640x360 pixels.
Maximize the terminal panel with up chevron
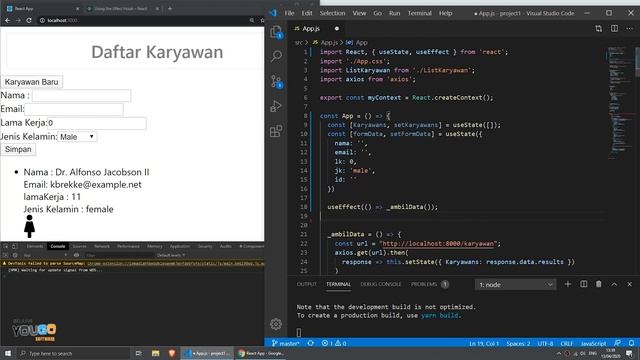click(614, 284)
